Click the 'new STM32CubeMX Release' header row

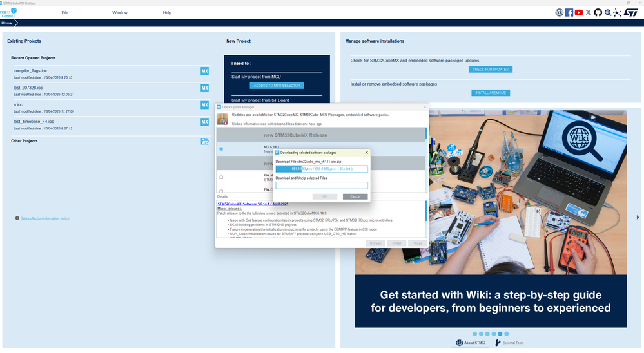coord(320,135)
